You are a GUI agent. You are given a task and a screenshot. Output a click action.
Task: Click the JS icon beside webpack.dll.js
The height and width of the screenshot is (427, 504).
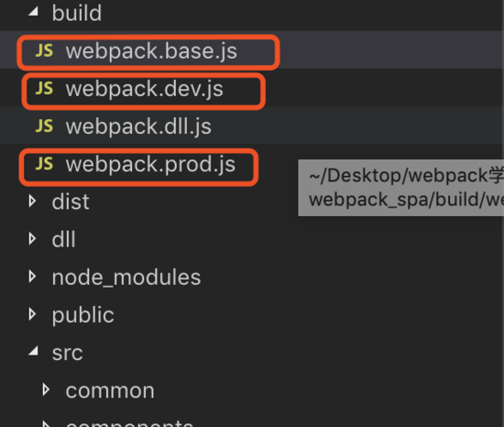tap(44, 126)
